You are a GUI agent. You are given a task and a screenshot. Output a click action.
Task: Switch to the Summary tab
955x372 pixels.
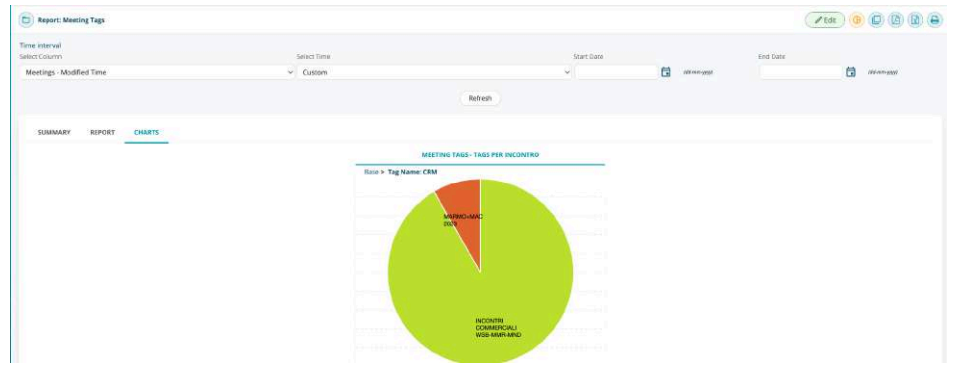coord(54,132)
